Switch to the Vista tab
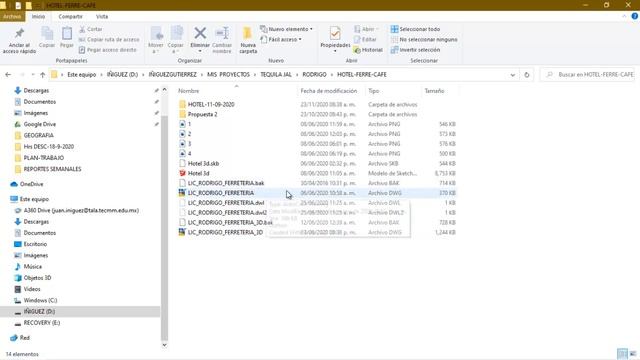The height and width of the screenshot is (360, 640). (102, 16)
